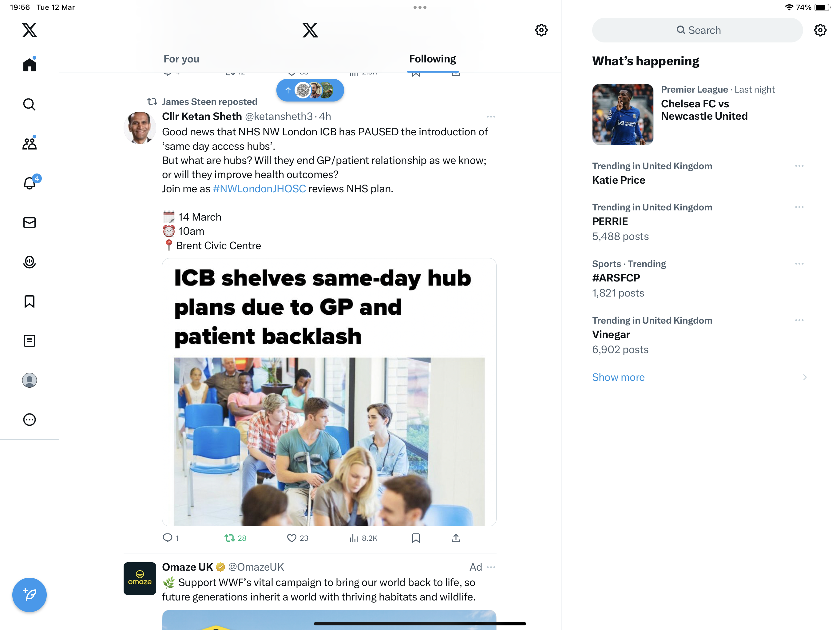Open the Messages envelope icon

point(29,223)
